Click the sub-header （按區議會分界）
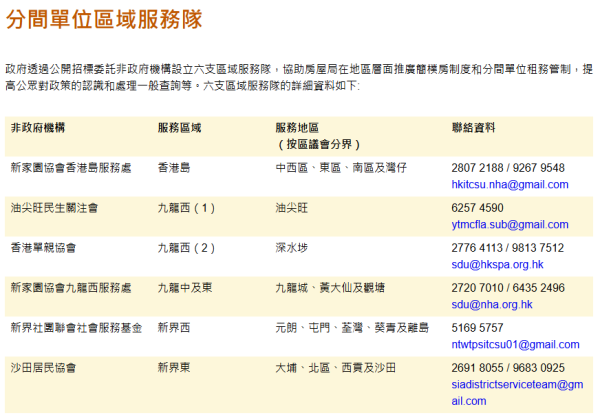Image resolution: width=600 pixels, height=420 pixels. point(318,145)
